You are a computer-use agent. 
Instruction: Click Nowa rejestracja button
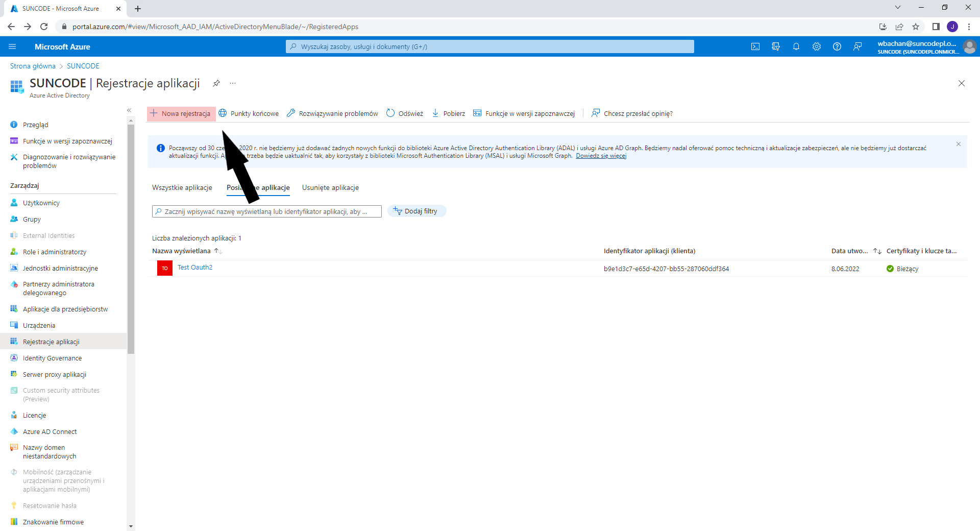(x=181, y=113)
